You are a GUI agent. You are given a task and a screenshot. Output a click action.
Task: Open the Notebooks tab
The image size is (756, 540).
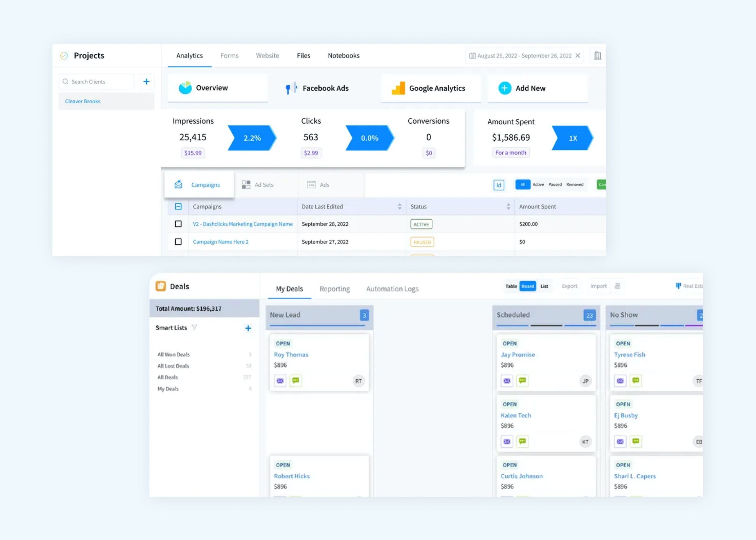(x=343, y=56)
